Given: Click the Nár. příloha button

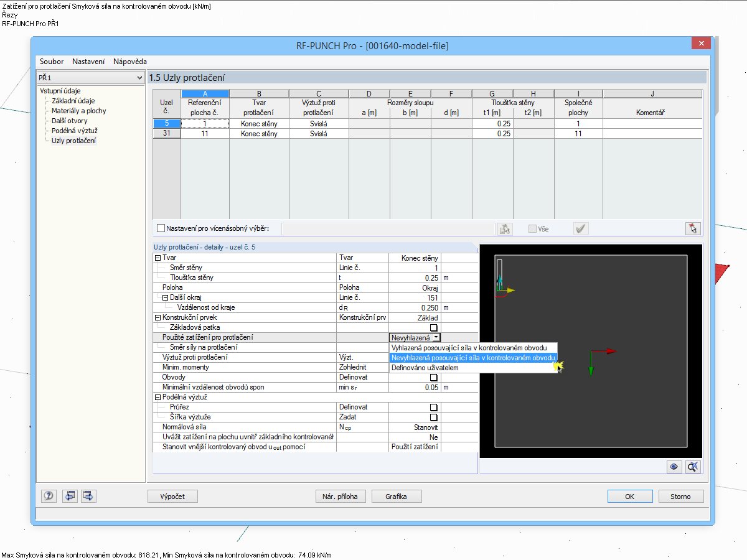Looking at the screenshot, I should tap(340, 496).
